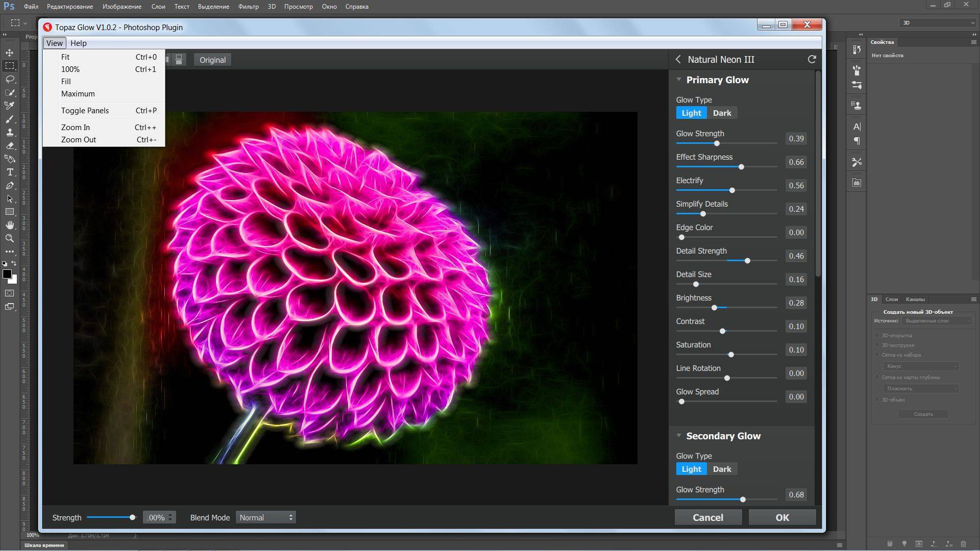Open the Paragraph panel icon
980x551 pixels.
pyautogui.click(x=857, y=141)
